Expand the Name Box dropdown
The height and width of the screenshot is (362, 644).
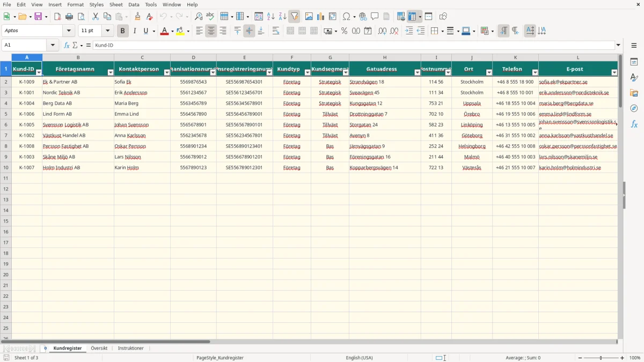click(x=53, y=46)
